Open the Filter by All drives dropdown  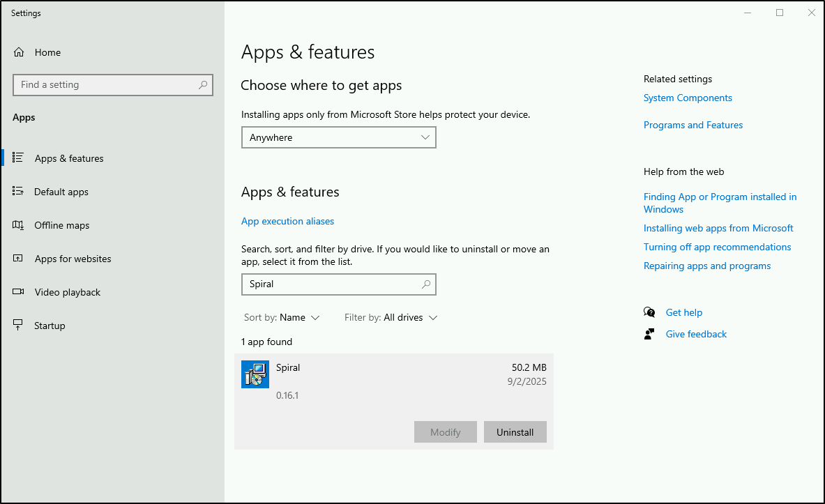(391, 317)
